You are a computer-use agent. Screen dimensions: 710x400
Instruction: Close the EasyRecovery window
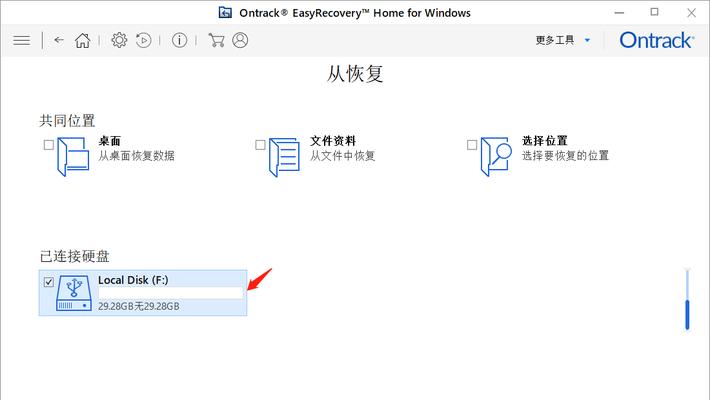point(691,13)
